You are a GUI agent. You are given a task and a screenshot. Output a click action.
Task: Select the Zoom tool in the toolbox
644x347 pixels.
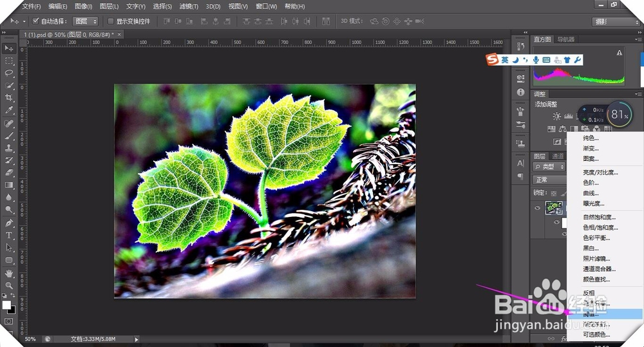point(8,285)
